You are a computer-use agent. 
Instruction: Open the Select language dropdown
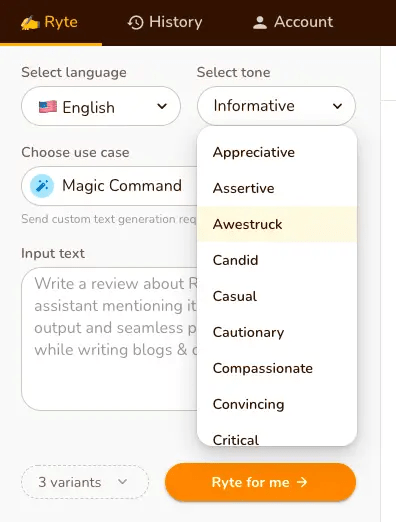101,106
